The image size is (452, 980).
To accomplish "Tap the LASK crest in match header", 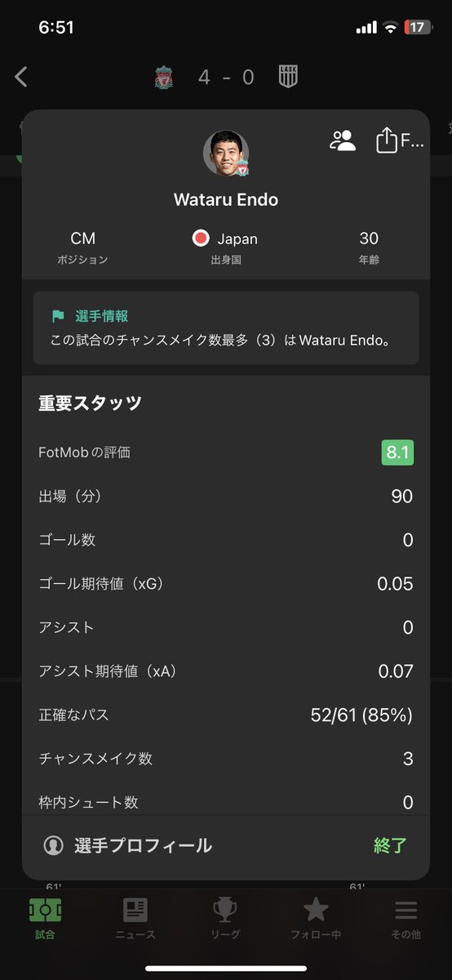I will click(x=288, y=78).
